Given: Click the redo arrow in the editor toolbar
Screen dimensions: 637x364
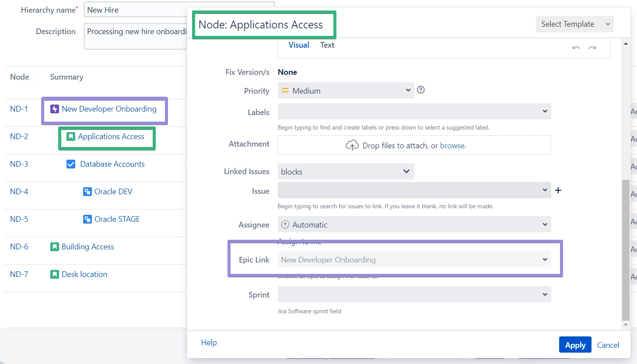Looking at the screenshot, I should (592, 47).
